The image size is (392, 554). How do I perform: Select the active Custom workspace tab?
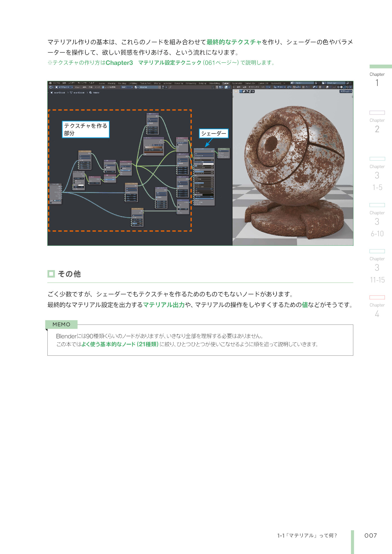(x=226, y=83)
